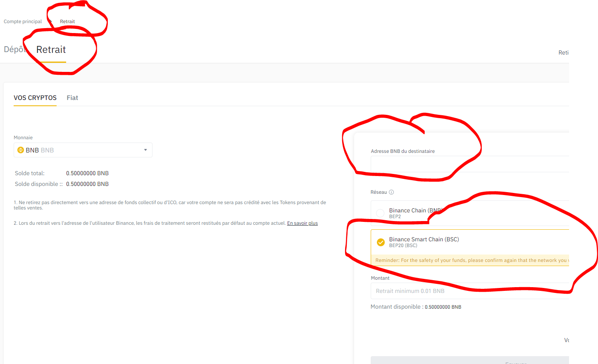Switch to the Dépôt tab
Image resolution: width=598 pixels, height=364 pixels.
click(x=14, y=50)
